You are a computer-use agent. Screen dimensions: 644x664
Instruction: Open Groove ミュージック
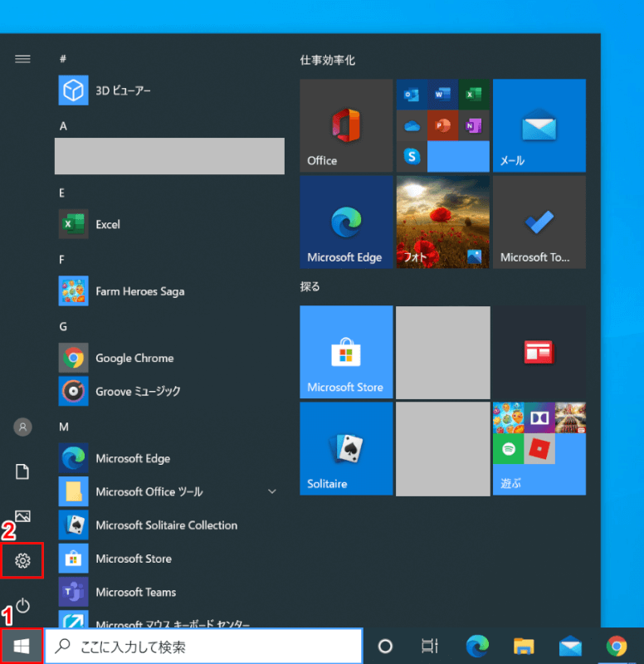click(169, 391)
